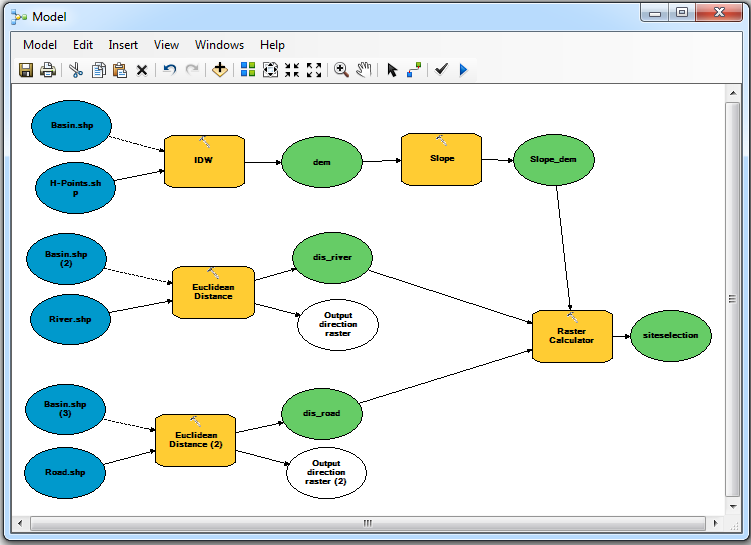The image size is (751, 545).
Task: Apply Auto Layout to the model
Action: [248, 70]
